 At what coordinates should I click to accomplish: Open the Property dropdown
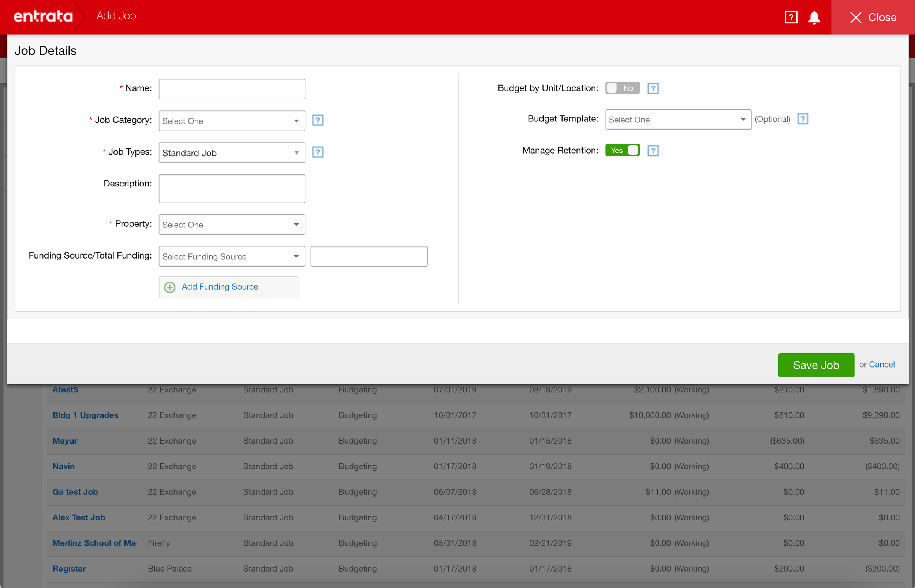tap(232, 225)
